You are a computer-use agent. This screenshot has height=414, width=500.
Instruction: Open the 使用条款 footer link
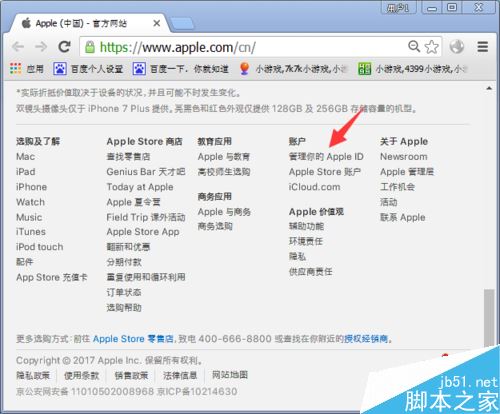pyautogui.click(x=82, y=376)
